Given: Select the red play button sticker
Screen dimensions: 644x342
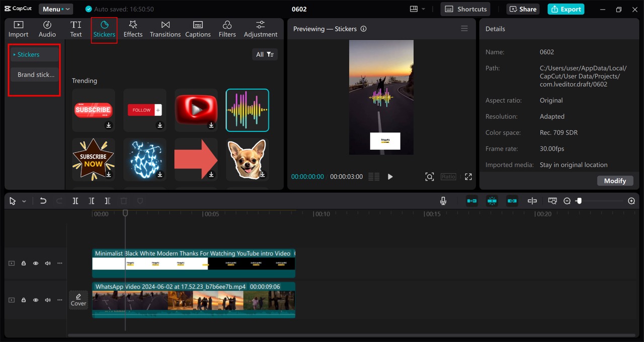Looking at the screenshot, I should coord(196,110).
